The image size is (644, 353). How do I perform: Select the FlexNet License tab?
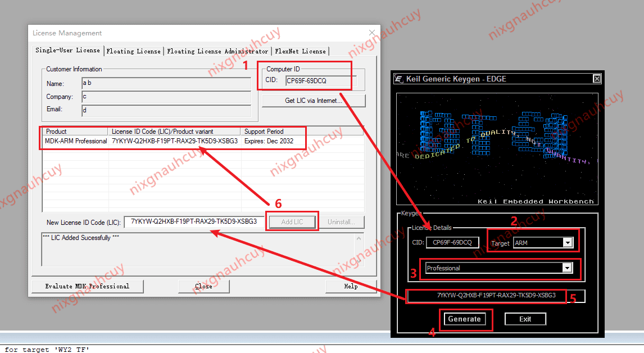(x=300, y=51)
